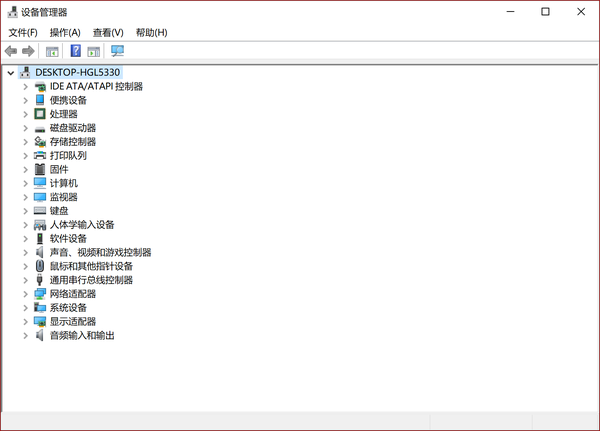Open the 帮助(H) menu

click(152, 33)
